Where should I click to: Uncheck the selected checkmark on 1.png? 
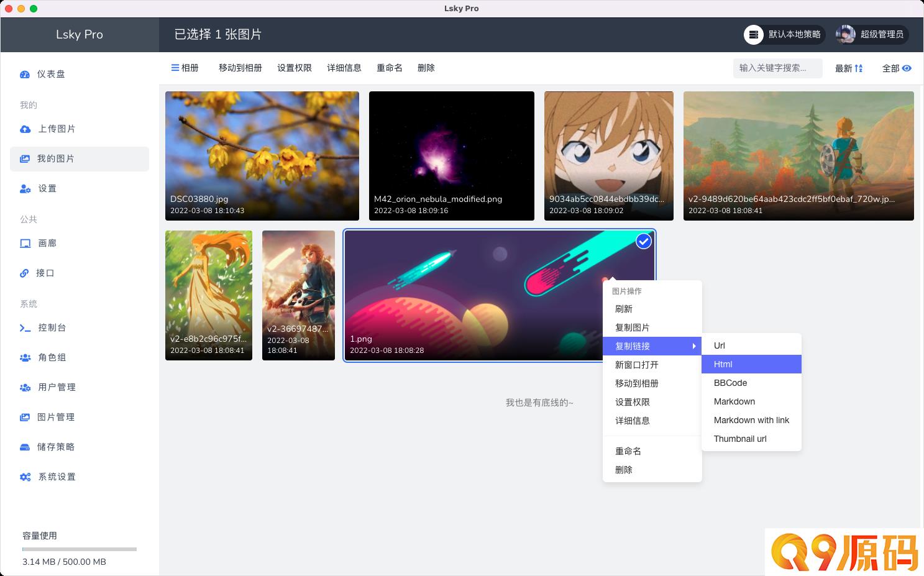point(644,241)
